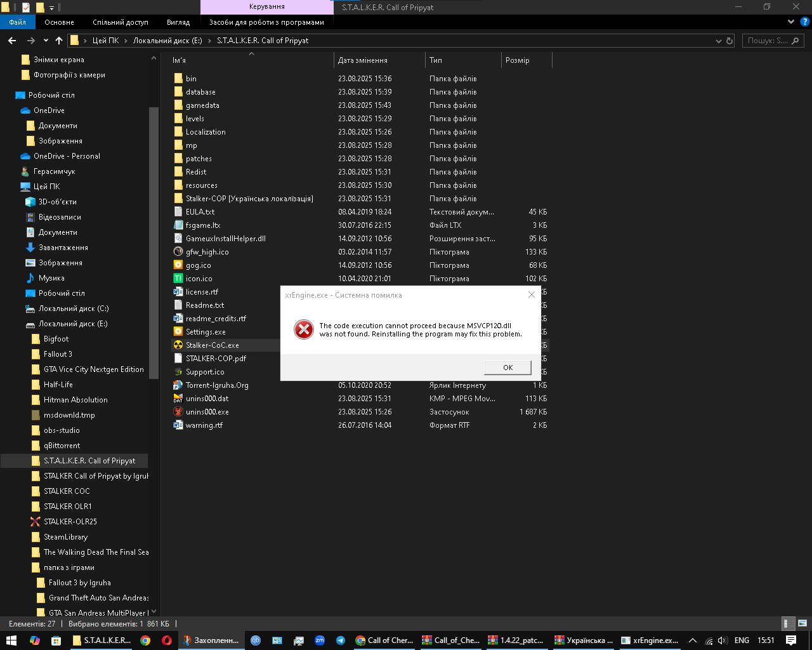Select the Redist folder
This screenshot has width=812, height=650.
click(195, 172)
